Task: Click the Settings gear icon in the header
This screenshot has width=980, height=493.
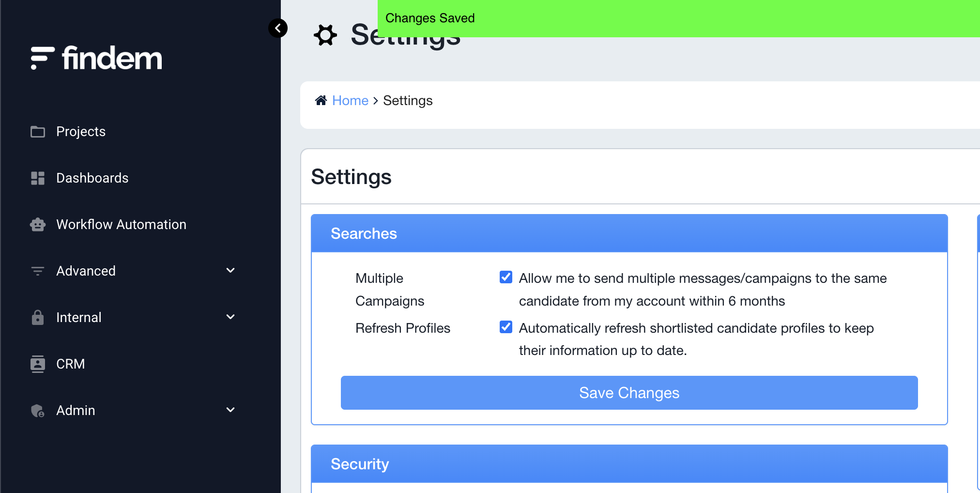Action: pyautogui.click(x=325, y=35)
